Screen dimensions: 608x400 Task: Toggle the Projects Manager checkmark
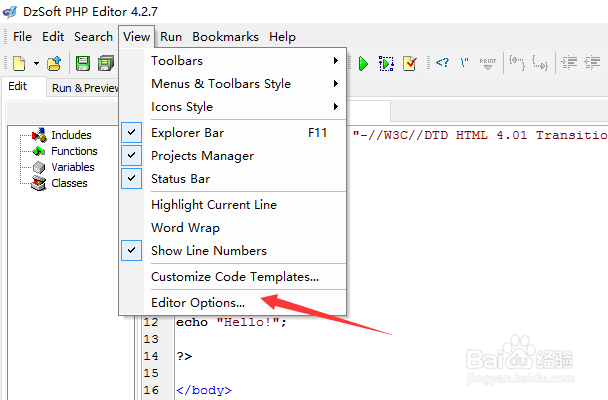[131, 155]
